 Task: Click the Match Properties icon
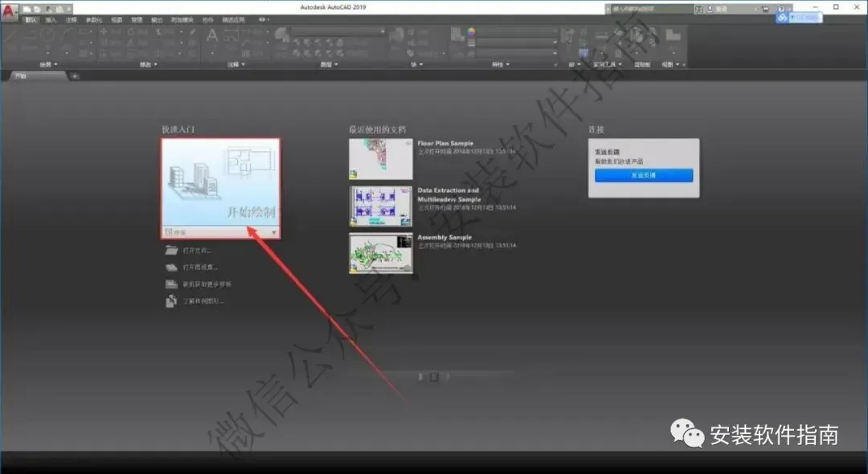click(457, 35)
